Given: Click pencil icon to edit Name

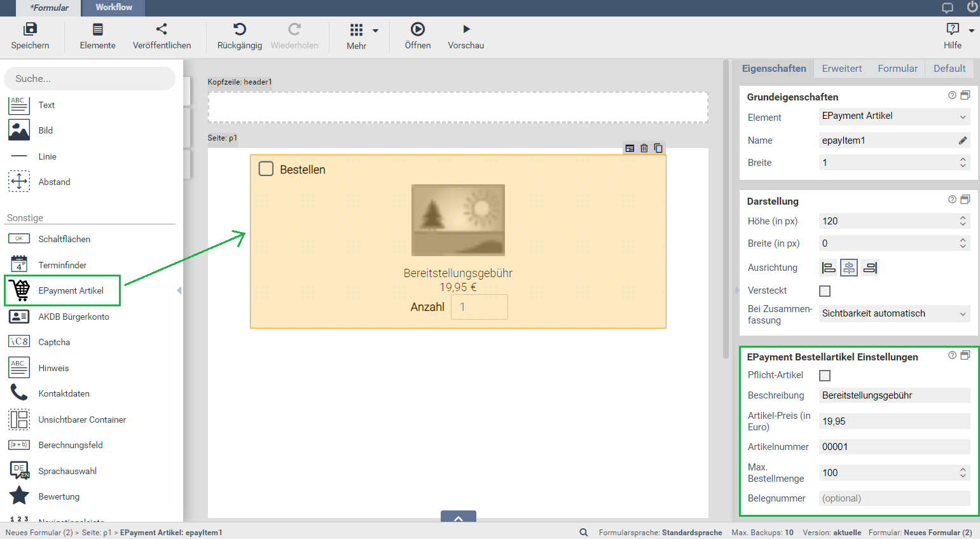Looking at the screenshot, I should coord(963,140).
